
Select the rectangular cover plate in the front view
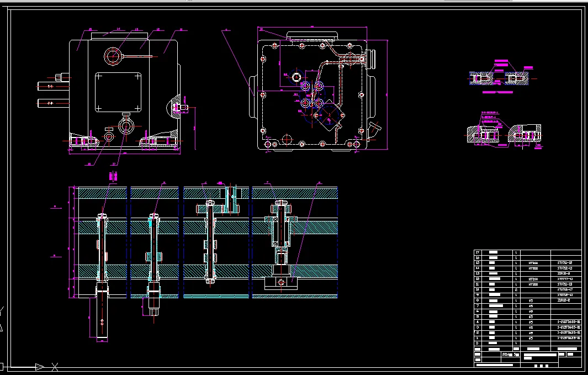click(118, 92)
